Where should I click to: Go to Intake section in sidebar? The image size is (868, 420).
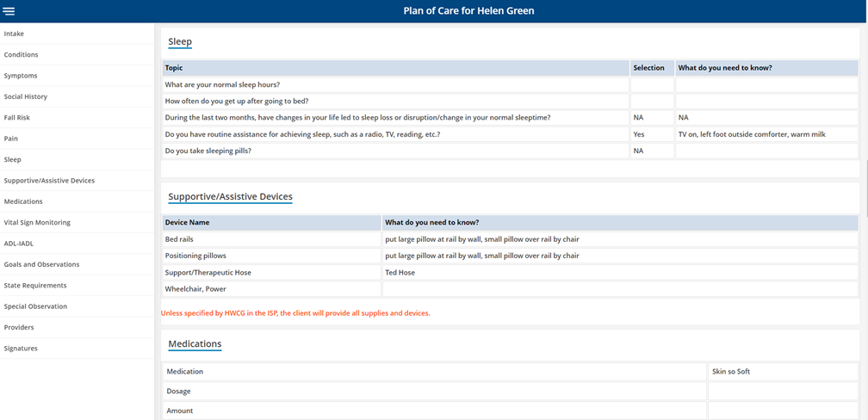coord(15,34)
